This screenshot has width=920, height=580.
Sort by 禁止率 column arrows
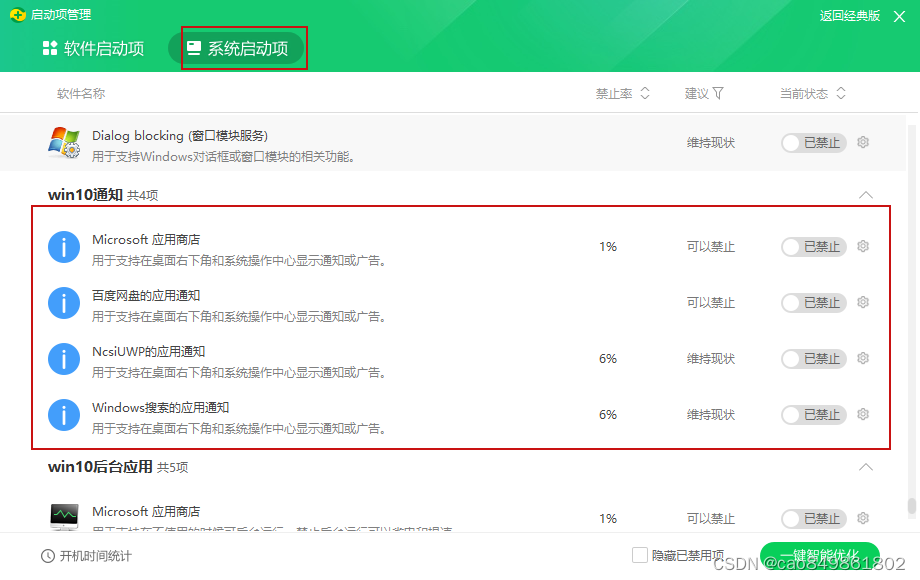(645, 93)
